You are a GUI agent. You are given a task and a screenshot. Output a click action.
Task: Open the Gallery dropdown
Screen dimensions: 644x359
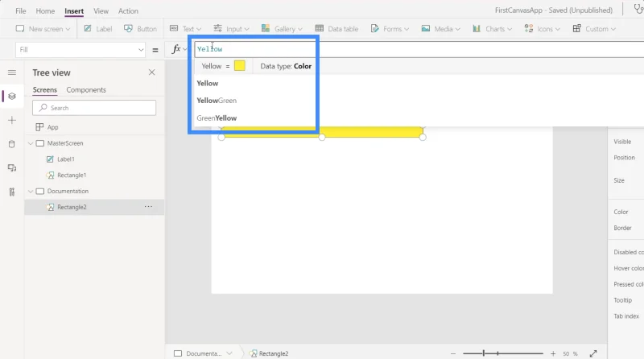tap(282, 29)
